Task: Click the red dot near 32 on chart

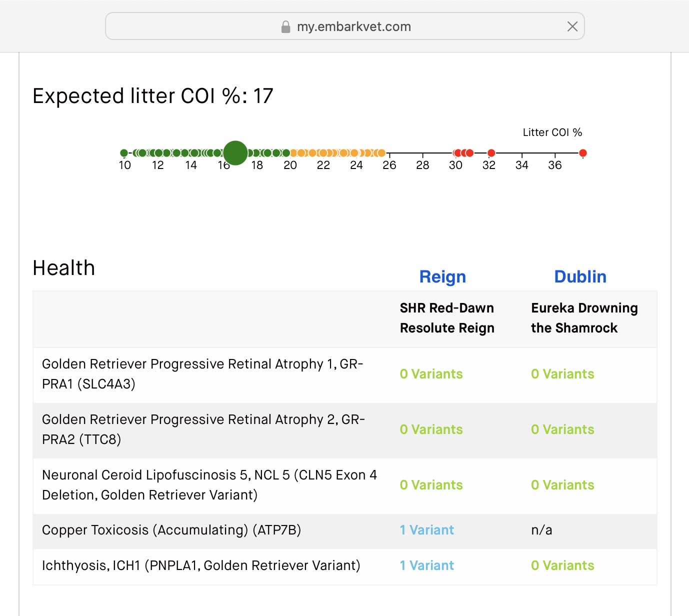Action: tap(491, 153)
